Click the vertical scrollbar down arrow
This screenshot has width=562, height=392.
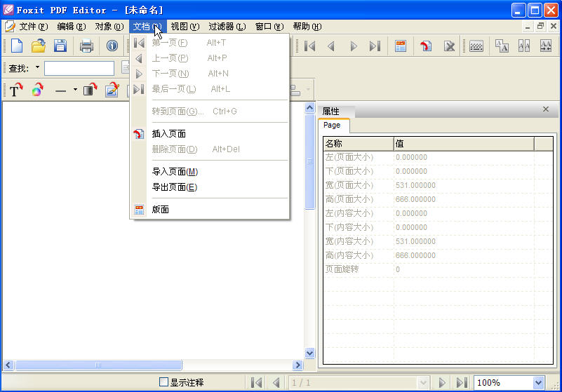tap(309, 353)
